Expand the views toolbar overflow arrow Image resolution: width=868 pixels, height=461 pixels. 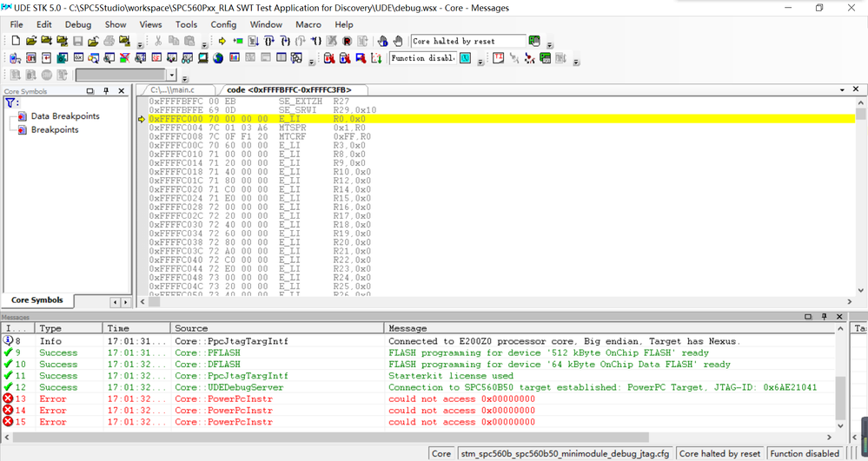[x=312, y=62]
